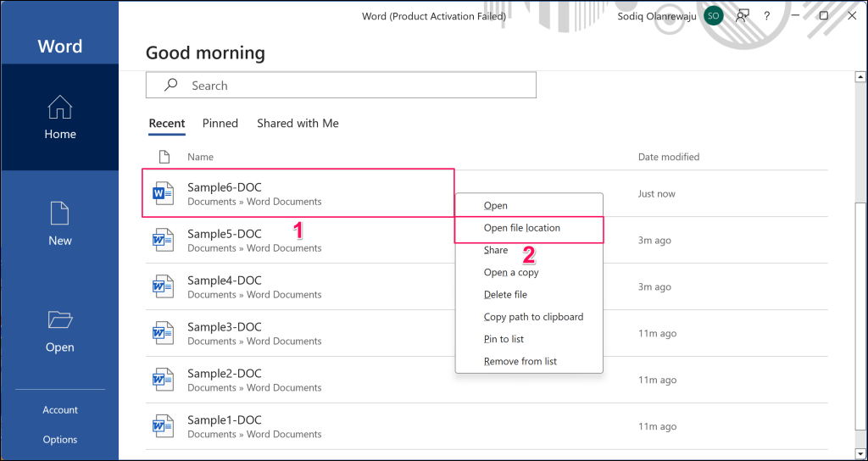The image size is (868, 461).
Task: Click the feedback person icon in title bar
Action: point(743,15)
